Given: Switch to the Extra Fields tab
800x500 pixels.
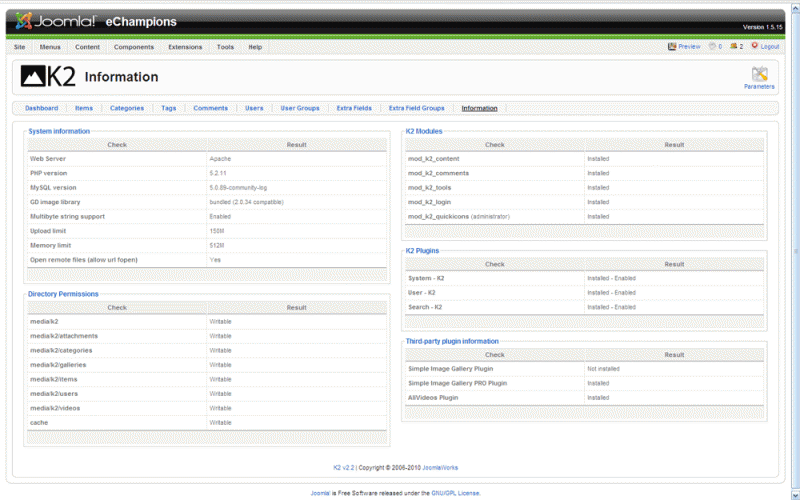Looking at the screenshot, I should coord(354,108).
